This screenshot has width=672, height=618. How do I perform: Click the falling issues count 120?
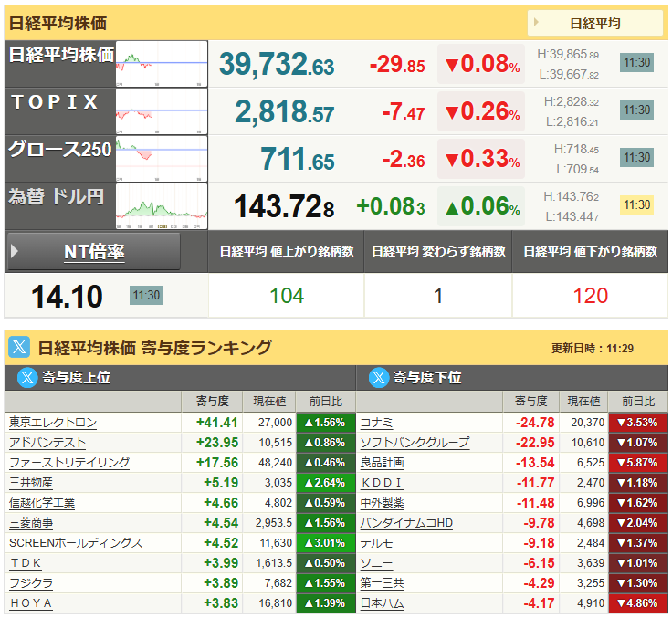click(x=591, y=296)
